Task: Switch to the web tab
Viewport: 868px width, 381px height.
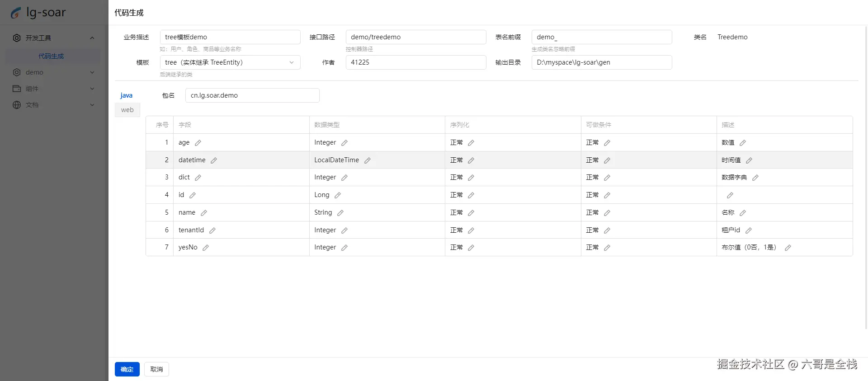Action: (127, 110)
